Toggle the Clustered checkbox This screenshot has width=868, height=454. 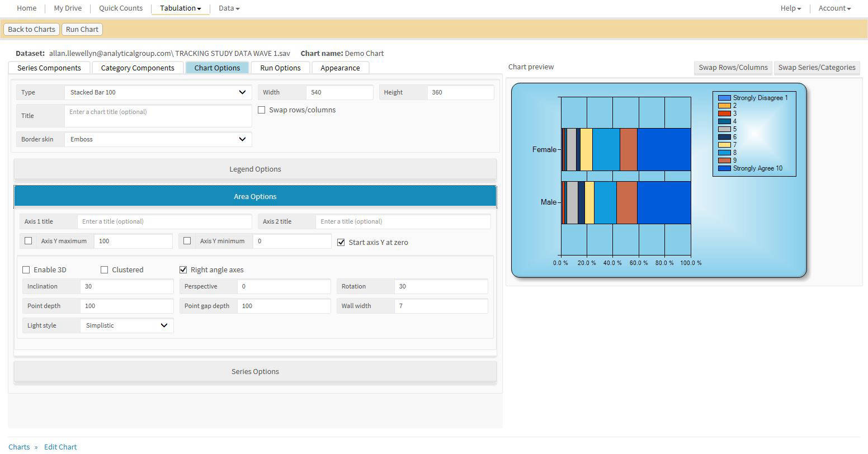104,269
